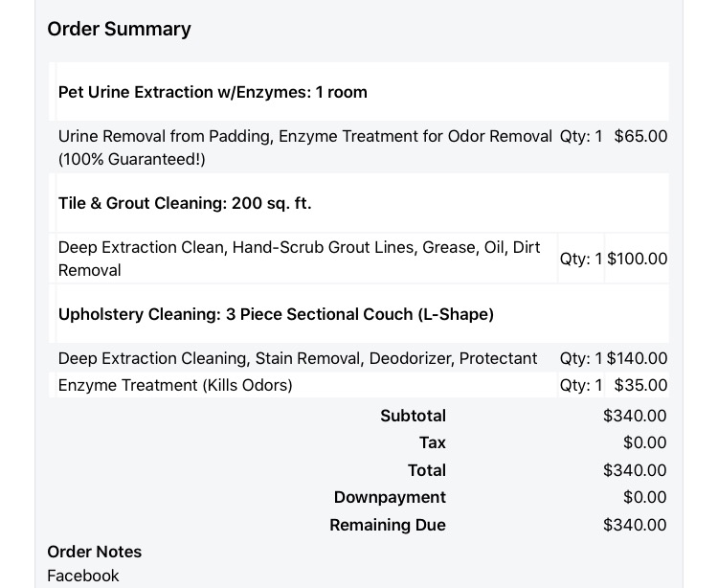Screen dimensions: 718x588
Task: Select the Upholstery Cleaning Sectional Couch heading
Action: pyautogui.click(x=276, y=314)
